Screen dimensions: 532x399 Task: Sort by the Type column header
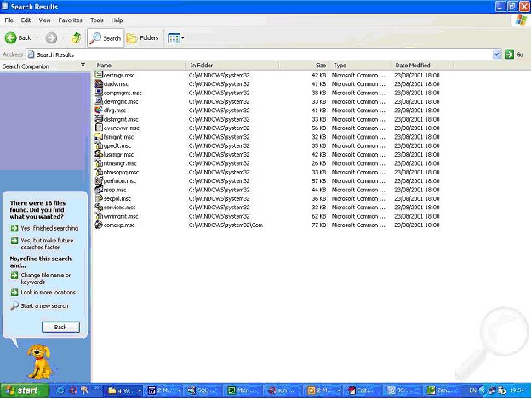[360, 66]
